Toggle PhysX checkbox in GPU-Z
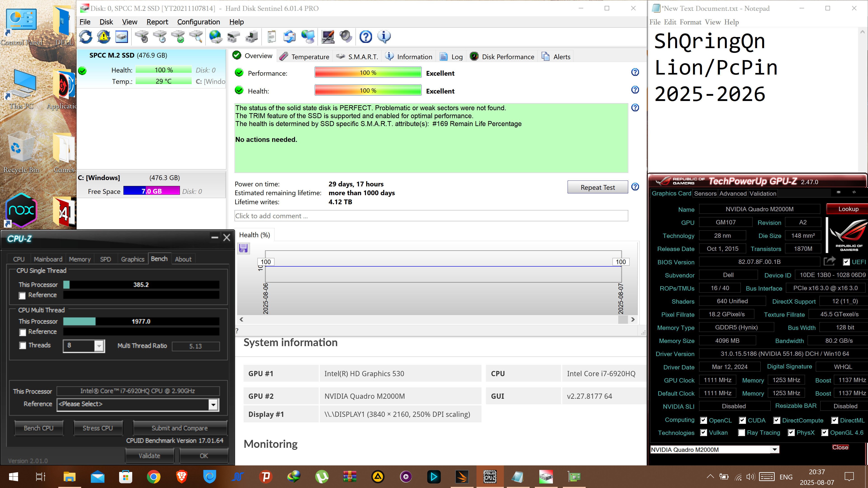868x488 pixels. coord(791,433)
